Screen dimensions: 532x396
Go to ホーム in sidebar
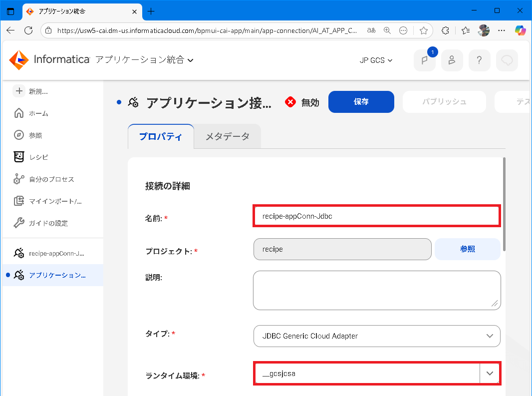point(31,113)
